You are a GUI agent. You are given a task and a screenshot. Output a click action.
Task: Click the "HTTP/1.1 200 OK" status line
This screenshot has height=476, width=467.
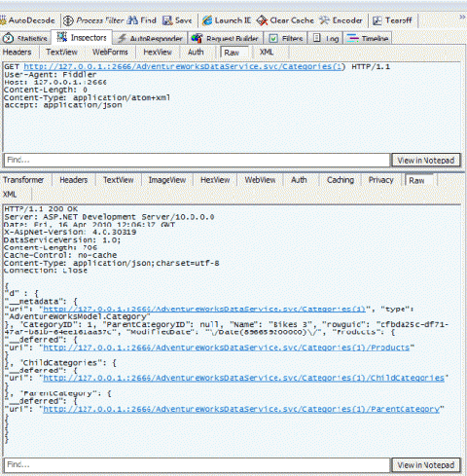(x=41, y=209)
